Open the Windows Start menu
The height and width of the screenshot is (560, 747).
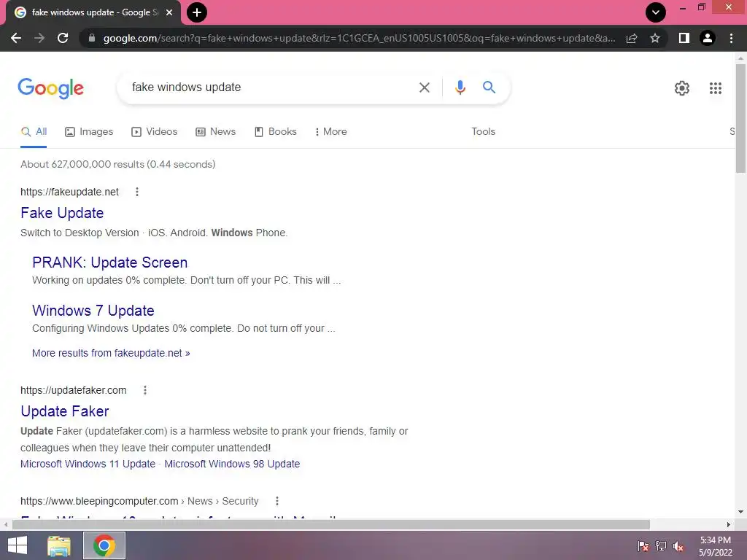(18, 545)
